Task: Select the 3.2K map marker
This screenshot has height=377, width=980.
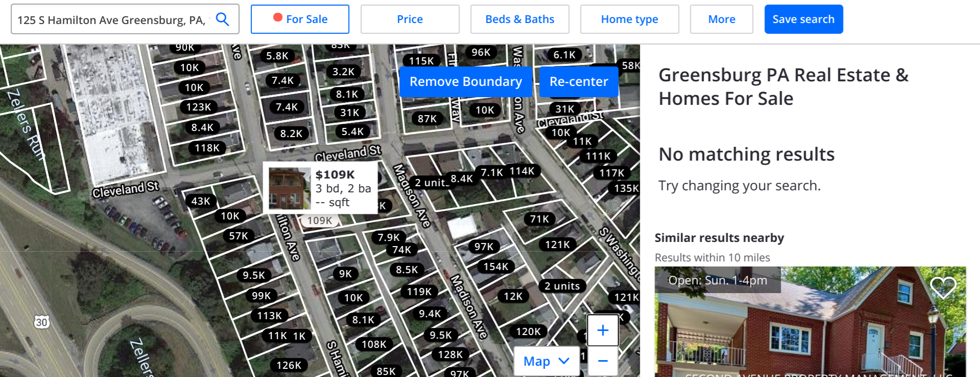Action: point(343,72)
